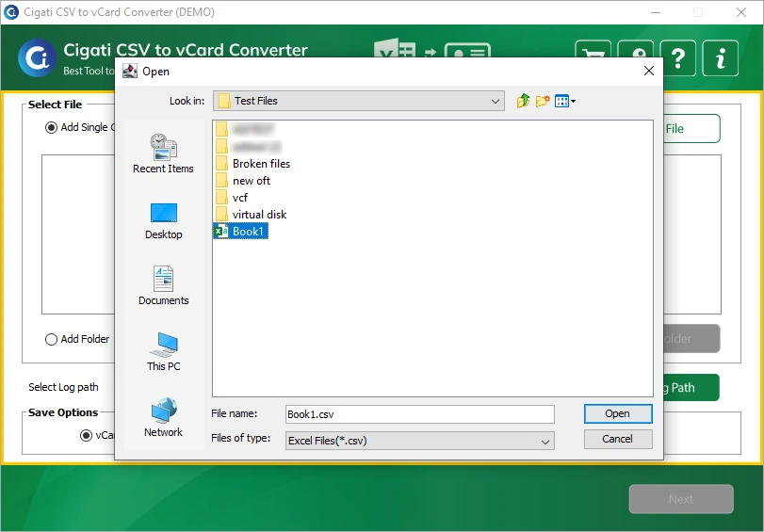The width and height of the screenshot is (764, 532).
Task: Open Recent Items in sidebar
Action: coord(163,153)
